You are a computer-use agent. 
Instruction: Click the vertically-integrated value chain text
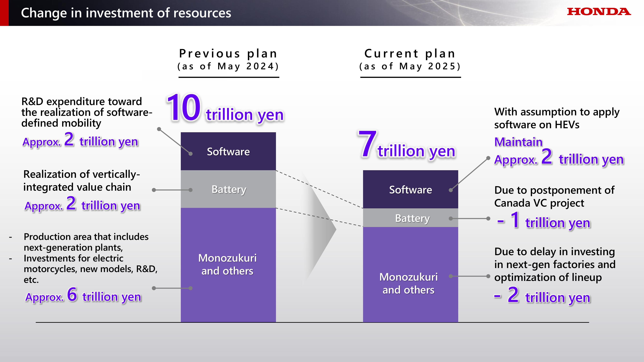(81, 181)
